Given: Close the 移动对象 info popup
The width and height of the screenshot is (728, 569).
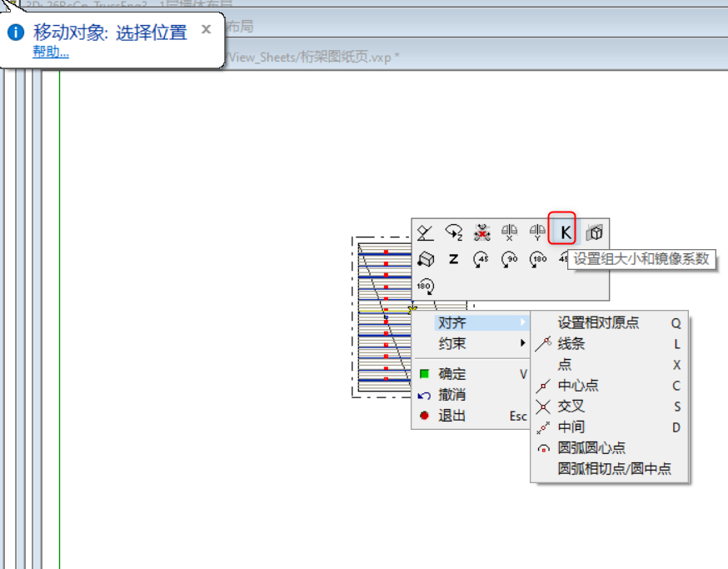Looking at the screenshot, I should [206, 29].
